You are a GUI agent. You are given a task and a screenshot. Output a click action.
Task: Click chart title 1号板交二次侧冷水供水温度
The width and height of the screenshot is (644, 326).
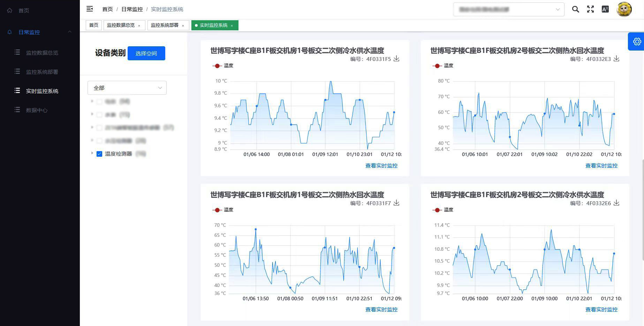pyautogui.click(x=297, y=51)
